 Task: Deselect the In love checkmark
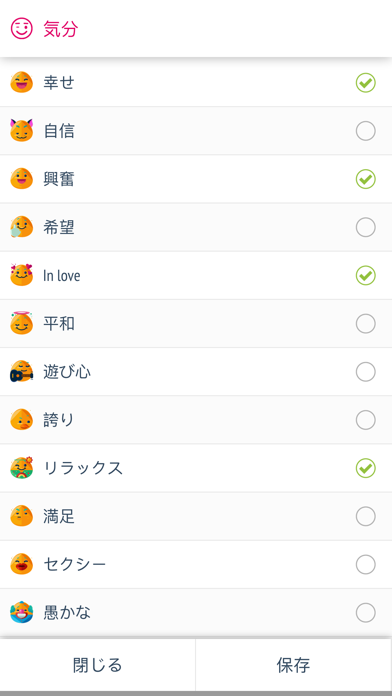pos(365,276)
